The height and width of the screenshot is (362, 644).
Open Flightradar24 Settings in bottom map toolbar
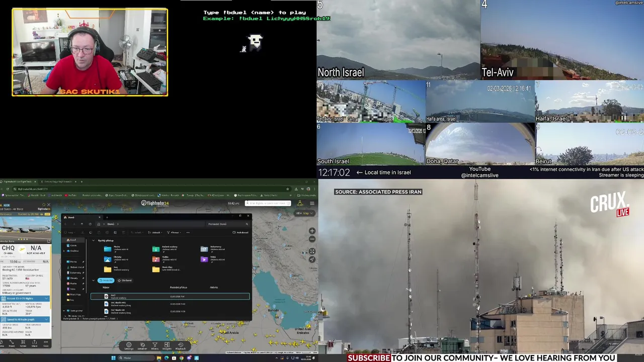coord(129,346)
